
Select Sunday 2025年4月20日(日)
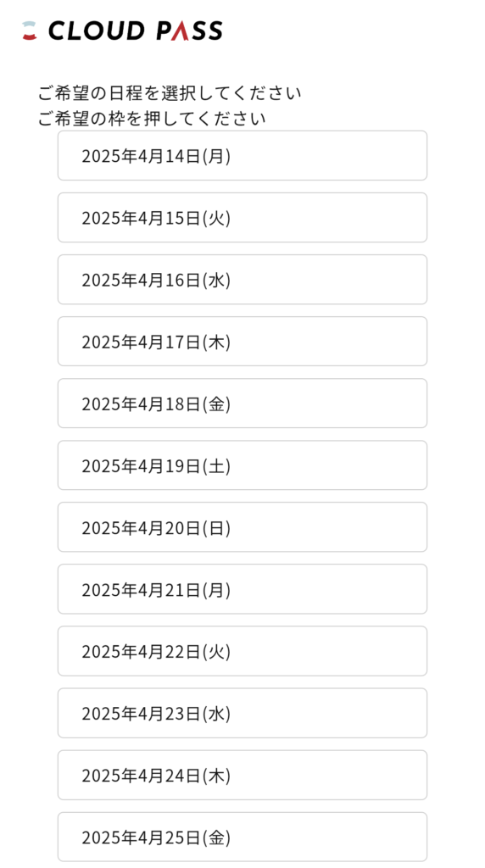[x=242, y=527]
